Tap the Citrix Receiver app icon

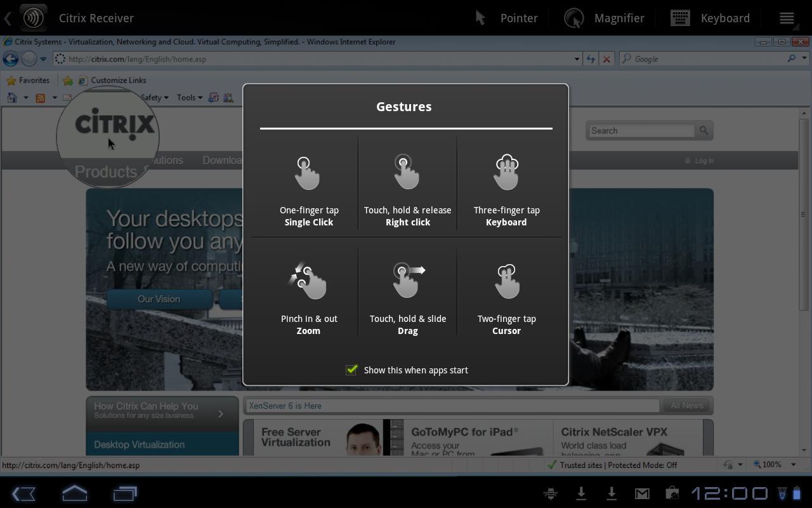pyautogui.click(x=33, y=18)
